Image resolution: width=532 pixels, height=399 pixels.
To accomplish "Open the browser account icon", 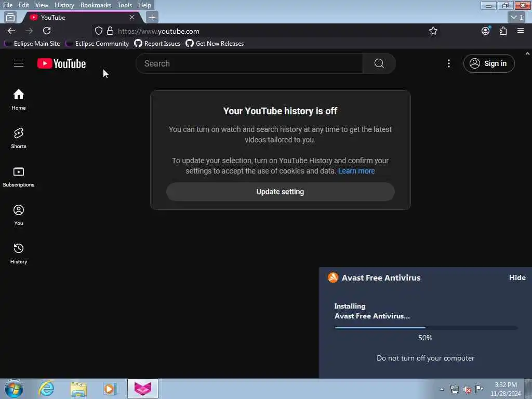I will [486, 31].
